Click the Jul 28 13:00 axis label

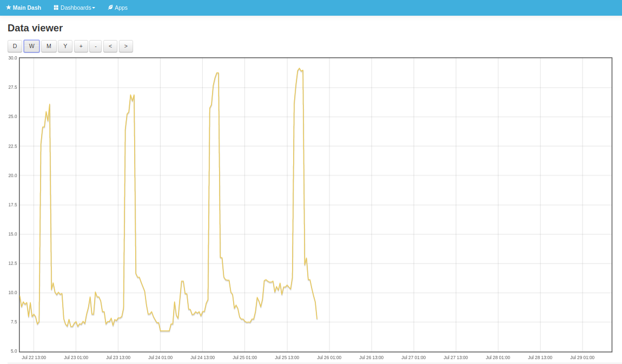pyautogui.click(x=540, y=358)
